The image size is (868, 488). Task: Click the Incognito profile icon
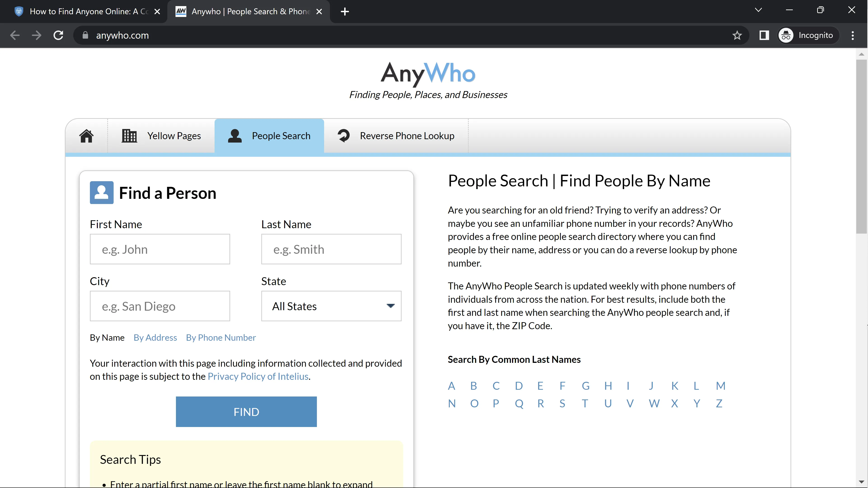pos(786,35)
